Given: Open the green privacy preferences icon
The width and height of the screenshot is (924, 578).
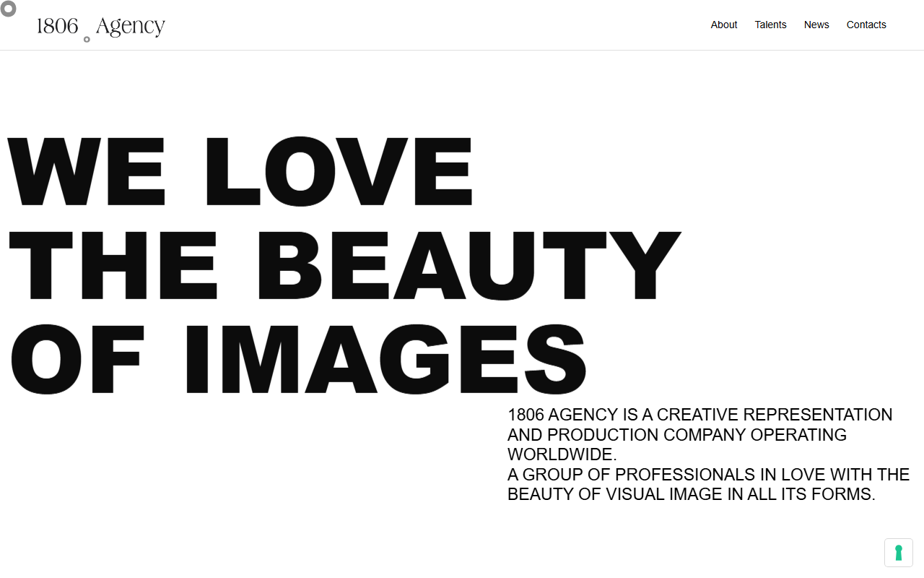Looking at the screenshot, I should (x=899, y=553).
